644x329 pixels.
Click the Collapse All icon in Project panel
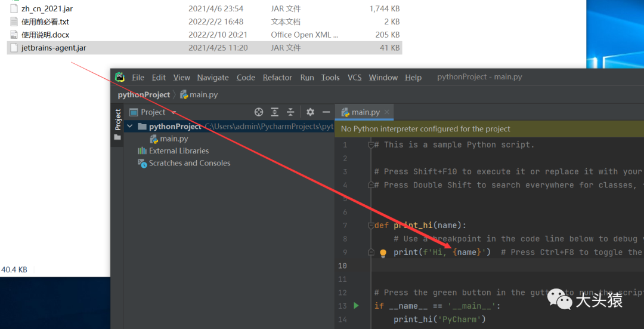[290, 112]
